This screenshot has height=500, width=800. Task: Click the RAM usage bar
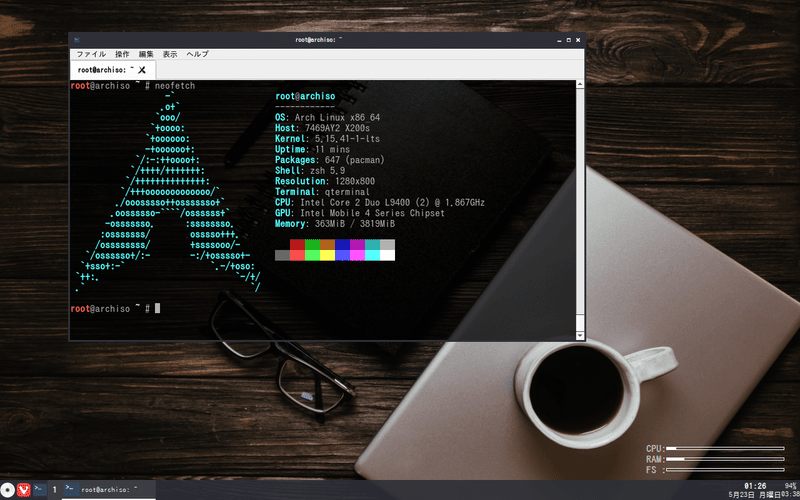(x=726, y=459)
